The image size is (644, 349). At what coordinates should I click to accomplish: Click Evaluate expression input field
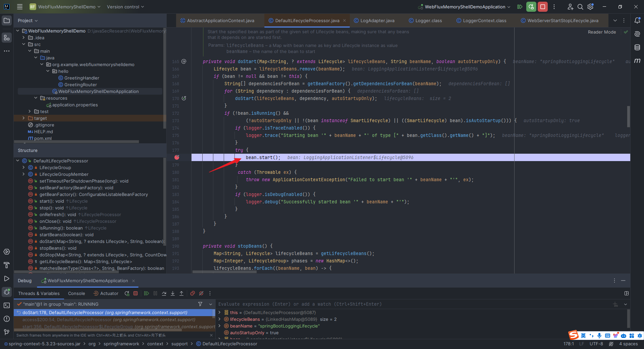[x=414, y=304]
